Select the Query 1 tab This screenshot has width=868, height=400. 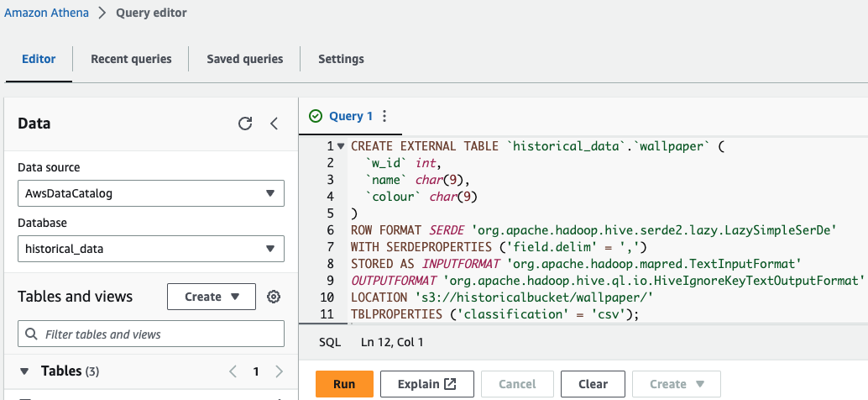351,116
